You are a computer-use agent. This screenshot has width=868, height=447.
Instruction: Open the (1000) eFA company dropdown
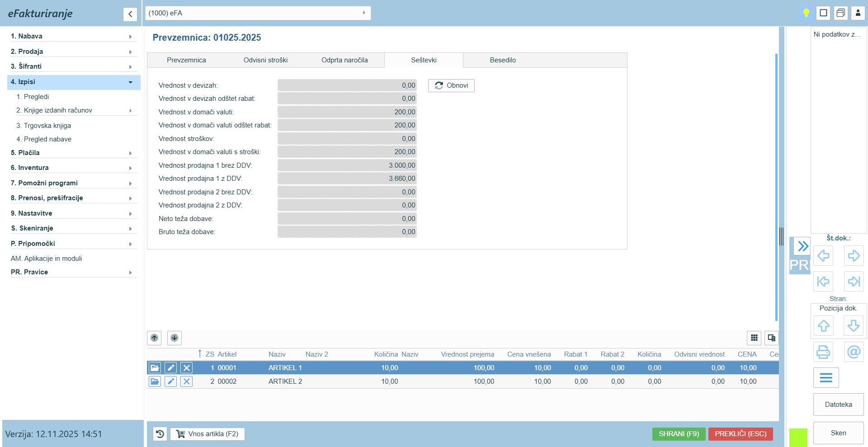coord(258,13)
